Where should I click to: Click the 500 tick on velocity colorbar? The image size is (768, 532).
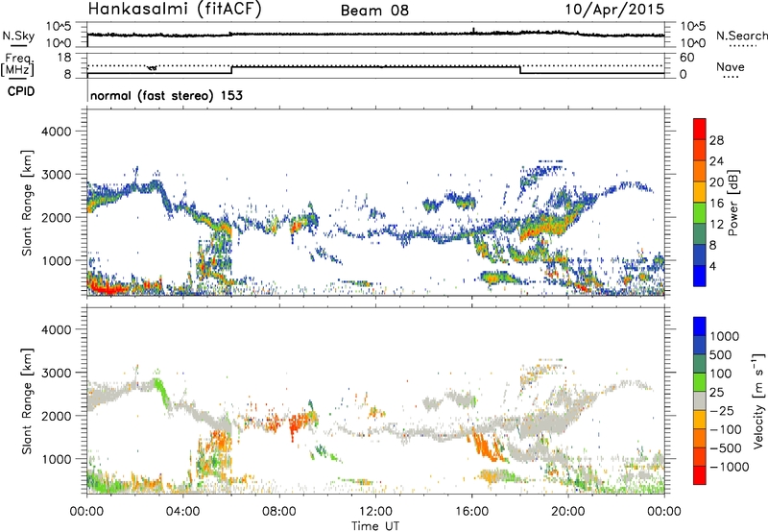tap(721, 354)
